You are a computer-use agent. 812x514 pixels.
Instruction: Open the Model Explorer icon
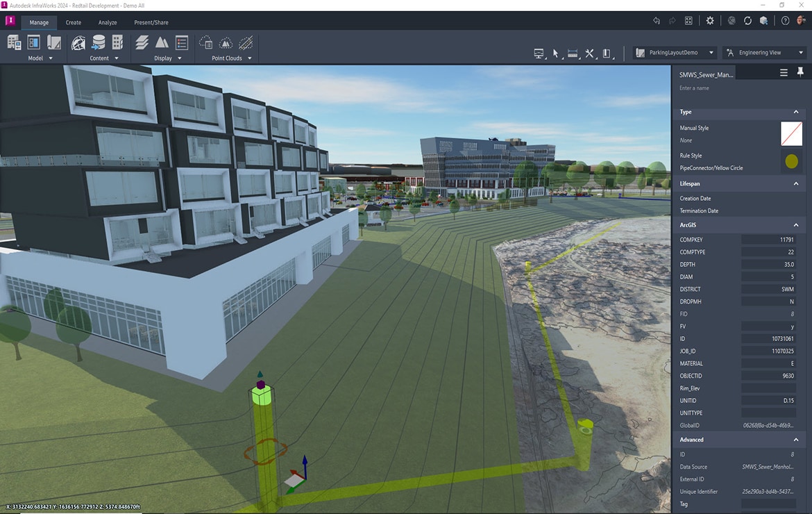click(x=33, y=43)
